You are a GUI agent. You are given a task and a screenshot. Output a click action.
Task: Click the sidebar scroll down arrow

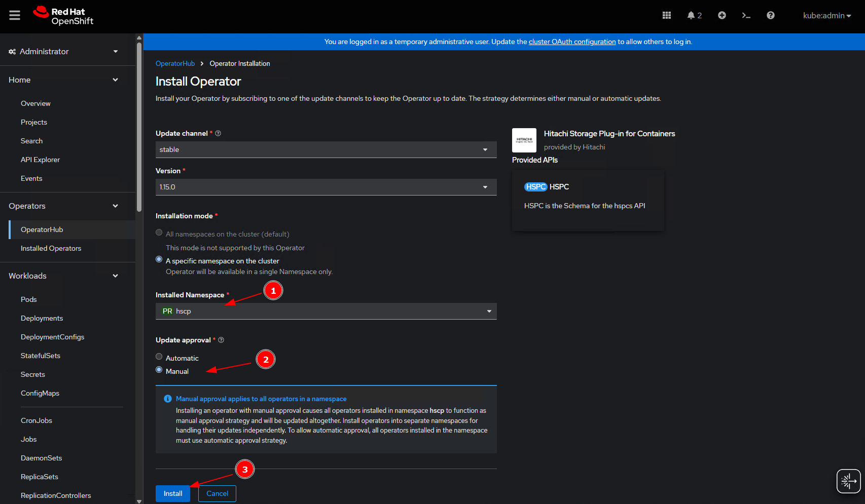click(139, 501)
